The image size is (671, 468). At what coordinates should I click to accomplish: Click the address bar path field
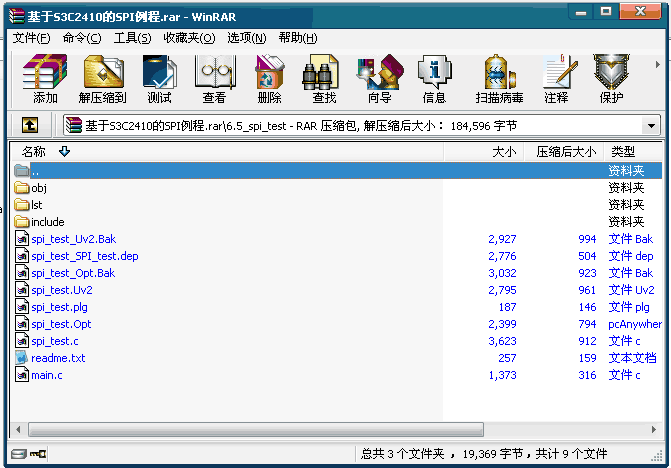[x=361, y=126]
